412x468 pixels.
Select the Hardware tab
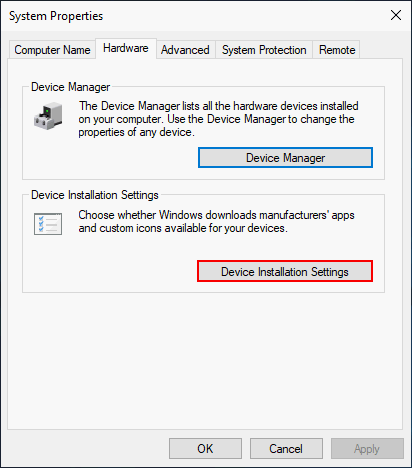[x=126, y=48]
